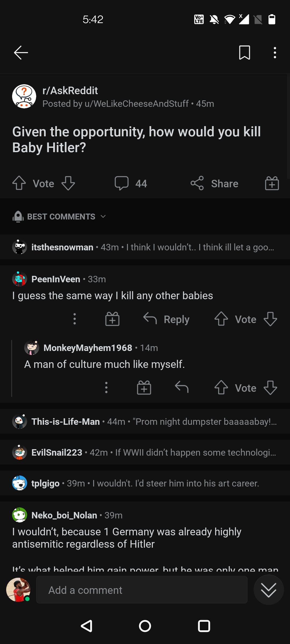Viewport: 290px width, 644px height.
Task: Give an award to the post
Action: (x=272, y=184)
